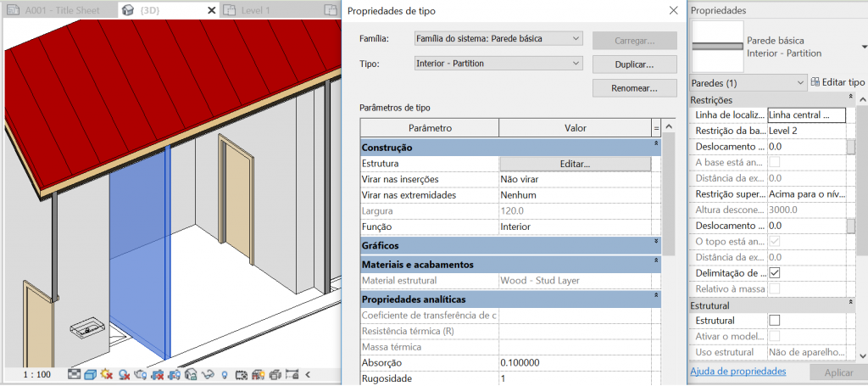Open the Família dropdown

pos(498,39)
